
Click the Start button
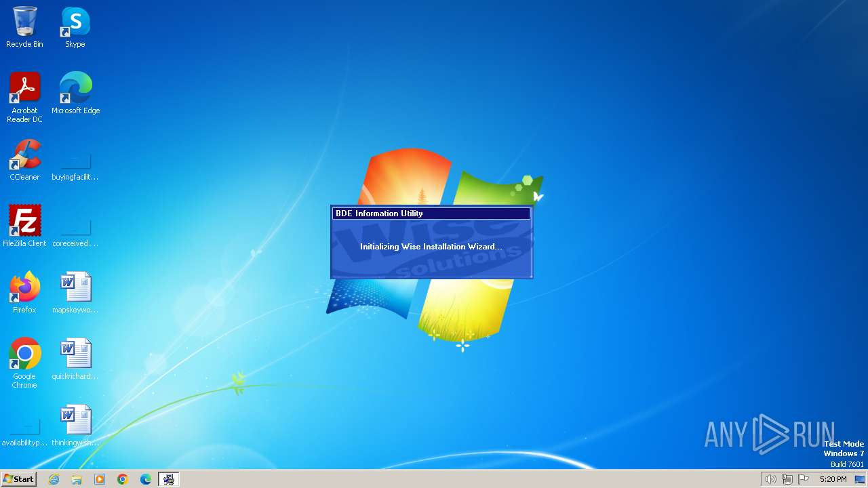pyautogui.click(x=18, y=479)
